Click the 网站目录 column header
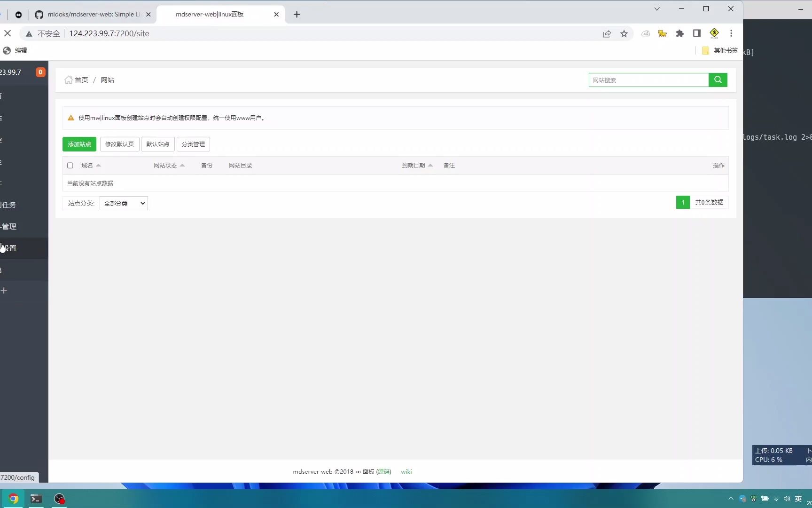 click(x=241, y=166)
